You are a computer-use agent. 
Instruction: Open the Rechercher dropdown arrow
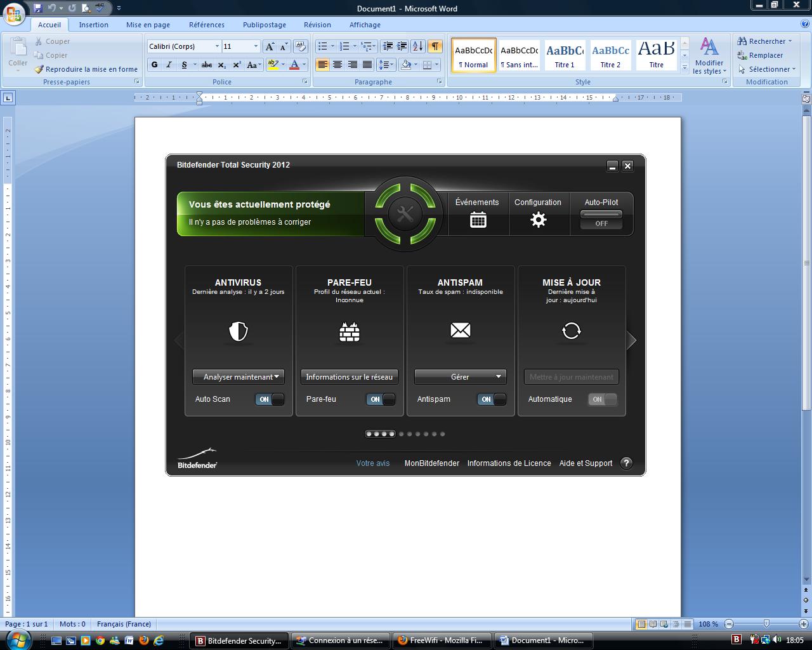(x=790, y=41)
